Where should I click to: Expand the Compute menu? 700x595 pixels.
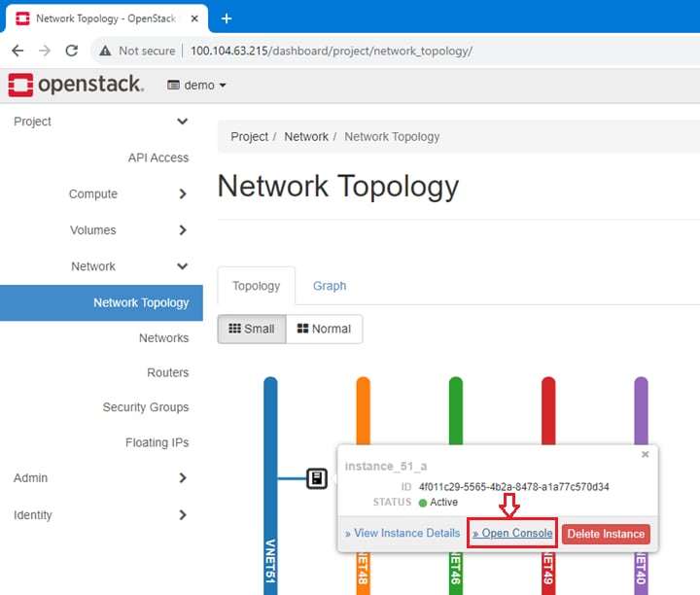128,194
